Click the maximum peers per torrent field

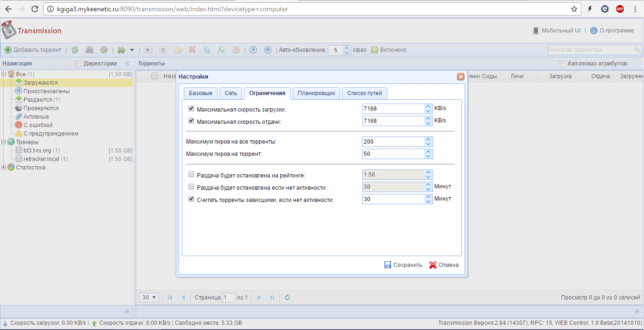tap(393, 154)
